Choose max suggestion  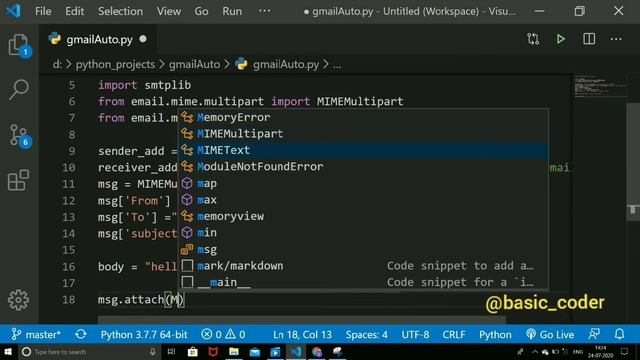pos(363,200)
